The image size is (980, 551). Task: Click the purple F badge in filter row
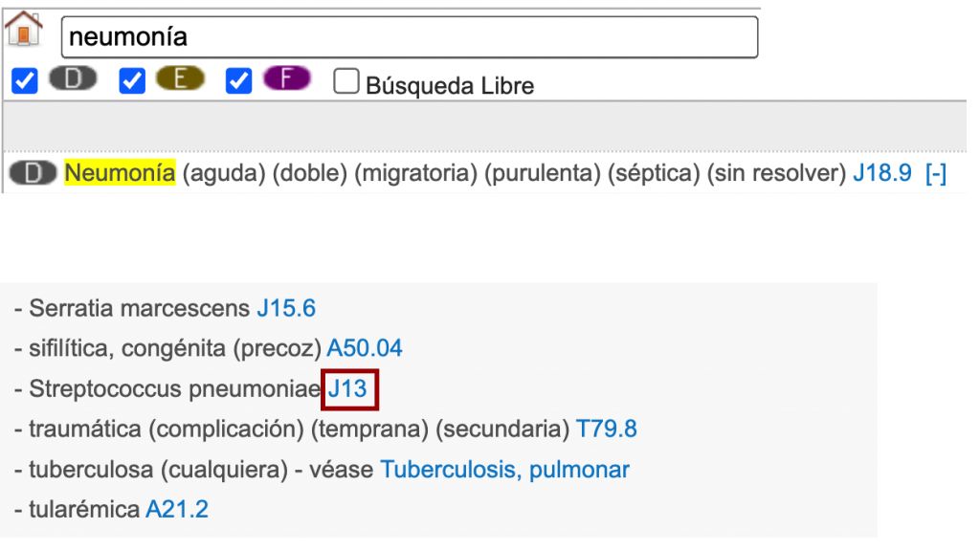pyautogui.click(x=288, y=80)
